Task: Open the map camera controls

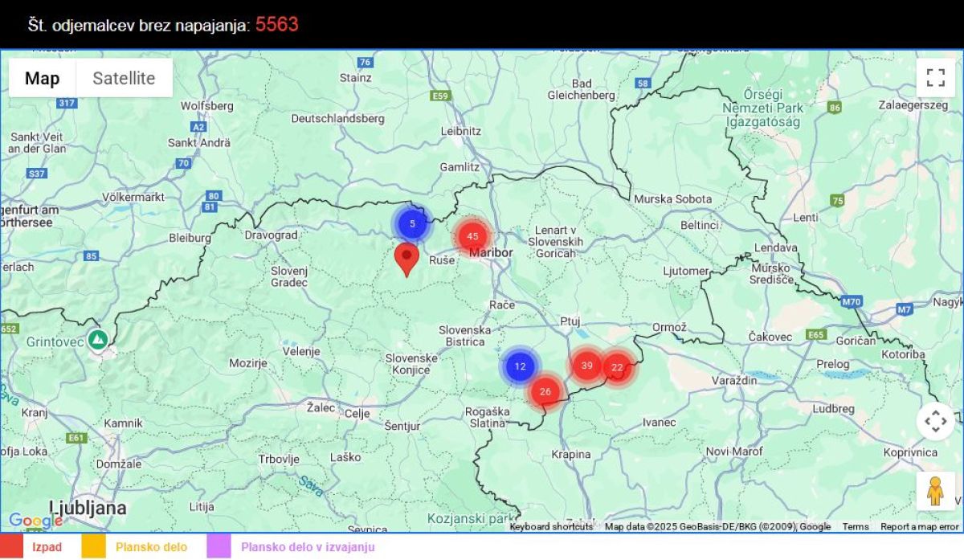Action: (935, 421)
